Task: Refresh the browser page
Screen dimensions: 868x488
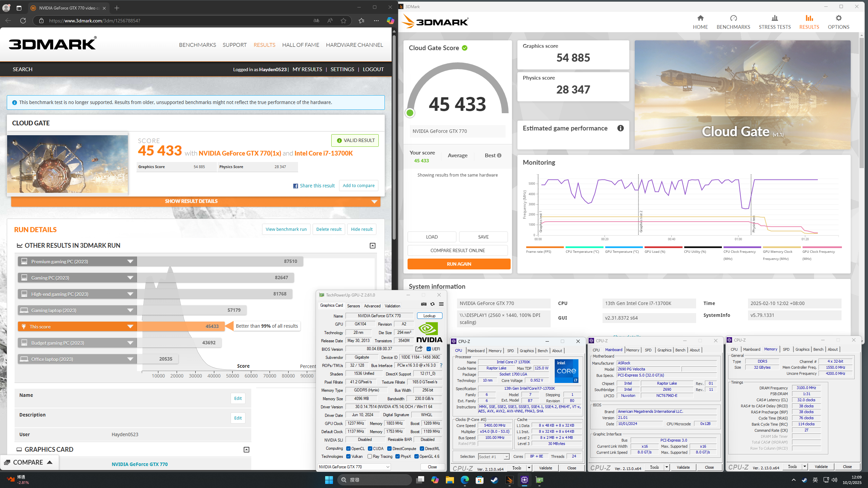Action: (x=23, y=21)
